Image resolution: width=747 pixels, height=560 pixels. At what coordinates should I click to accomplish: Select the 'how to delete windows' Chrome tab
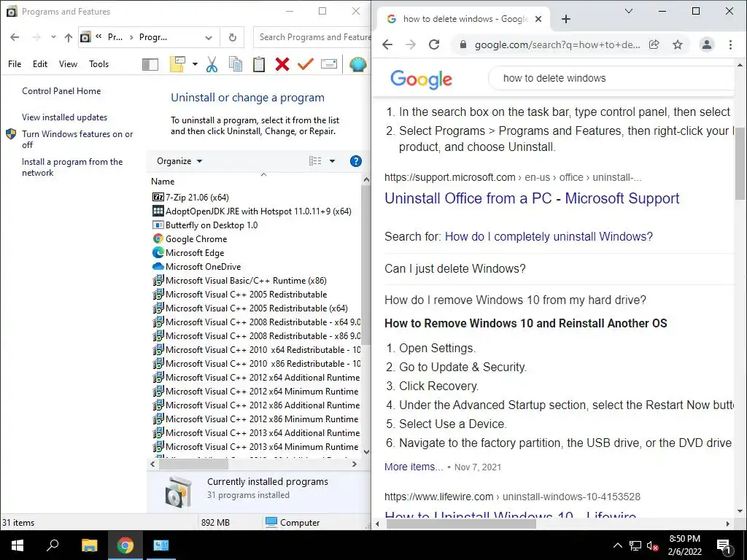point(465,19)
